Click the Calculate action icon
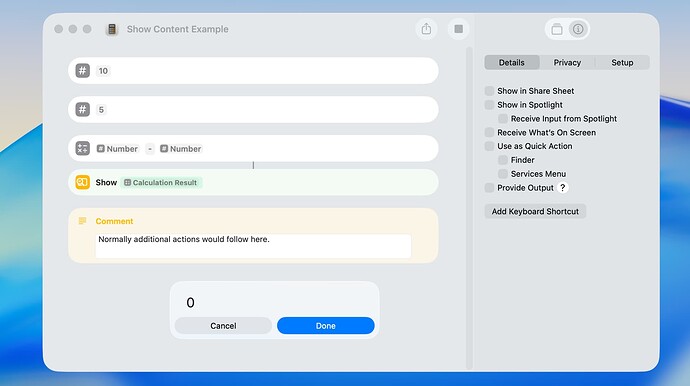 coord(82,148)
